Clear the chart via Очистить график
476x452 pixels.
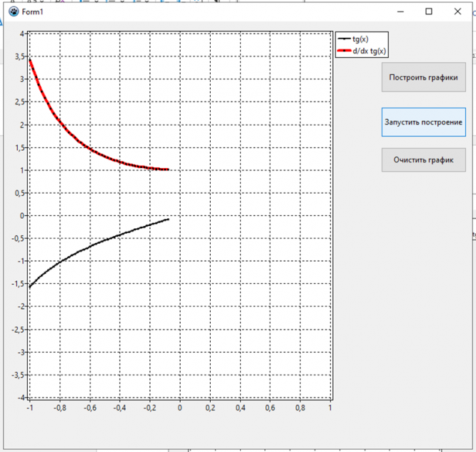click(424, 159)
